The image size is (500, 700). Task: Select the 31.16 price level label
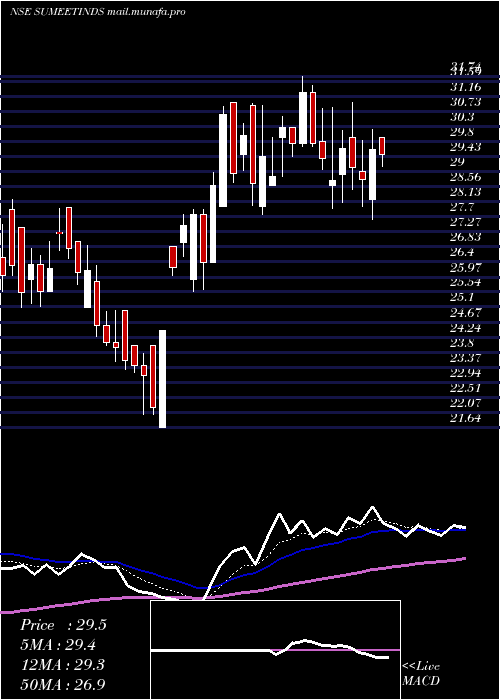466,87
